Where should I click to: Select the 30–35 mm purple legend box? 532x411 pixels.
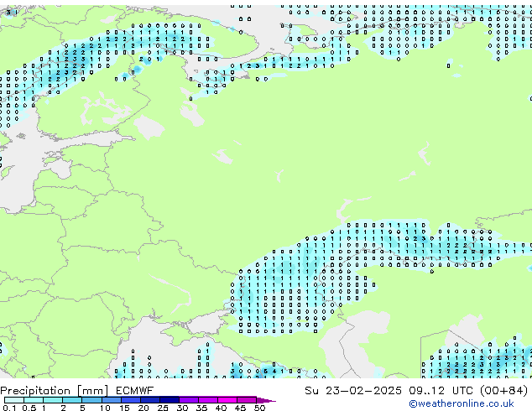click(189, 400)
